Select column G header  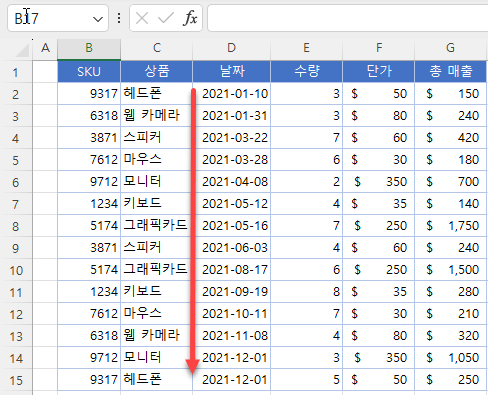(450, 49)
